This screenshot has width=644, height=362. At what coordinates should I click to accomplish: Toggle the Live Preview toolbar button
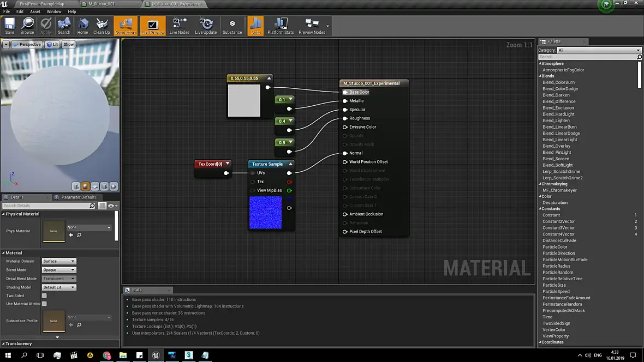coord(153,26)
